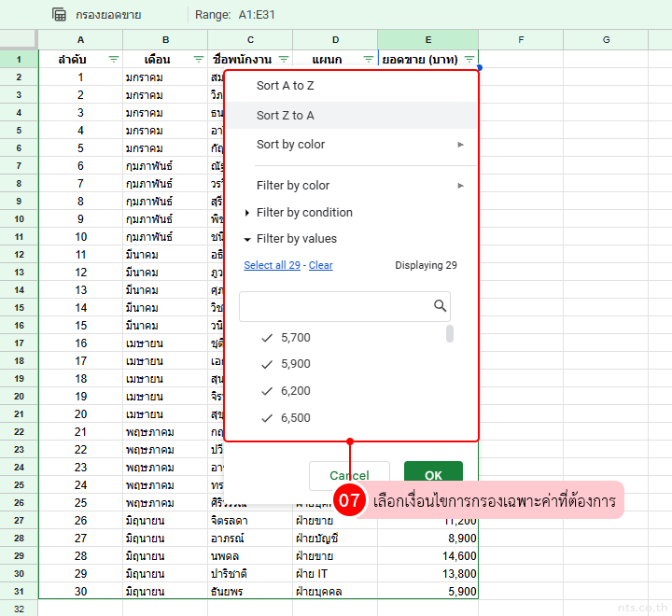Click filter icon in แผนก column header
This screenshot has width=672, height=616.
click(368, 59)
